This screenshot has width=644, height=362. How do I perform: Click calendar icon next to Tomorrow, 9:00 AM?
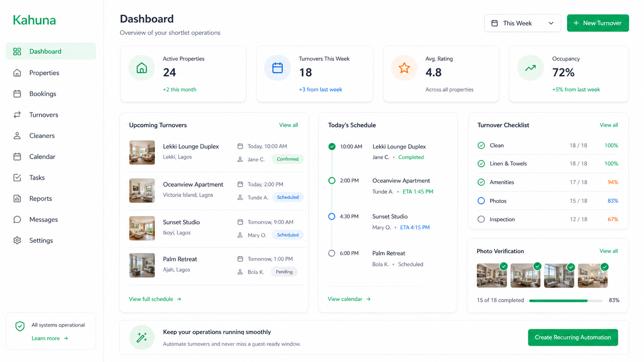240,222
